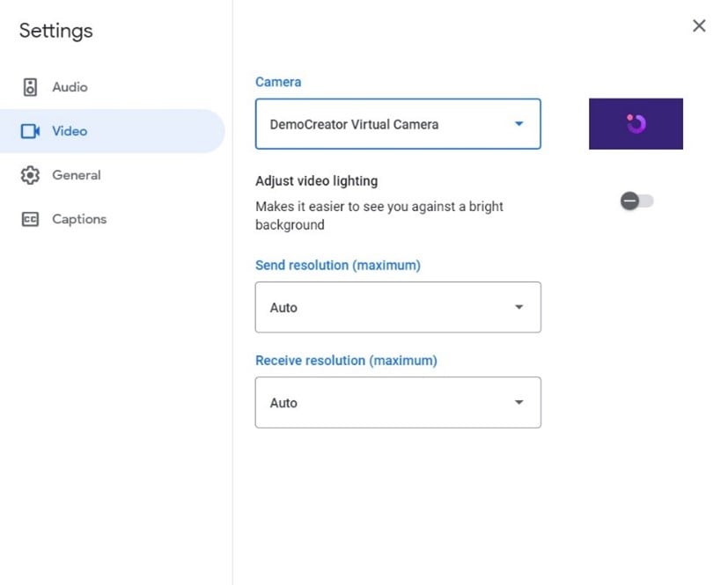Select the Video settings tab

[70, 131]
